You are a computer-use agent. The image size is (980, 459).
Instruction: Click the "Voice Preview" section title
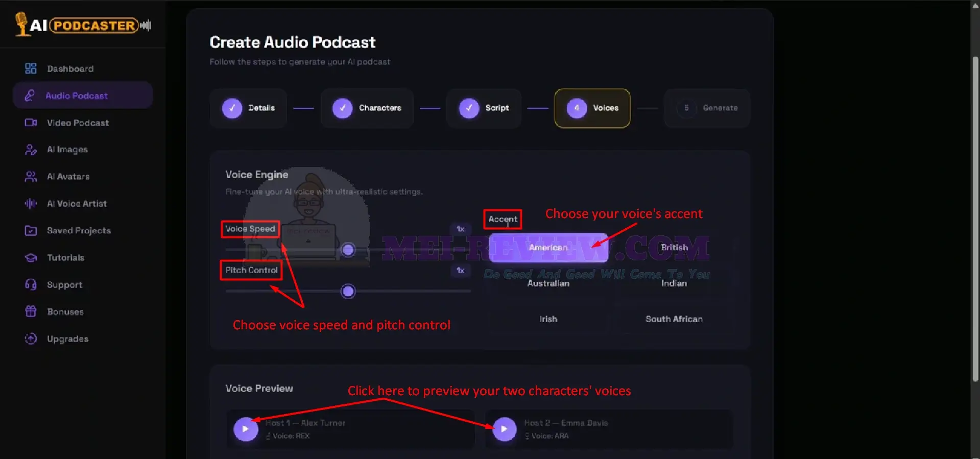[x=259, y=389]
